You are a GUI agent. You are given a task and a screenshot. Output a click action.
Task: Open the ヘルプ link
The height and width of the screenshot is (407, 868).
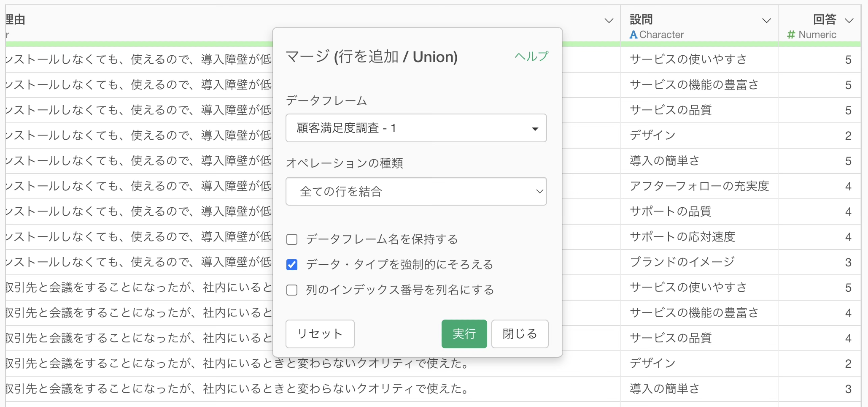[531, 56]
